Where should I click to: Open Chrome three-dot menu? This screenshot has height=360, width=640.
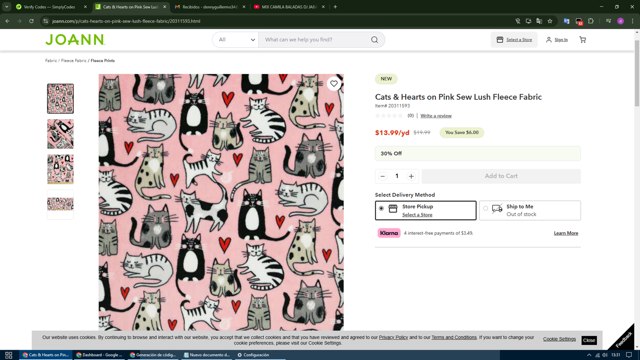pyautogui.click(x=633, y=21)
